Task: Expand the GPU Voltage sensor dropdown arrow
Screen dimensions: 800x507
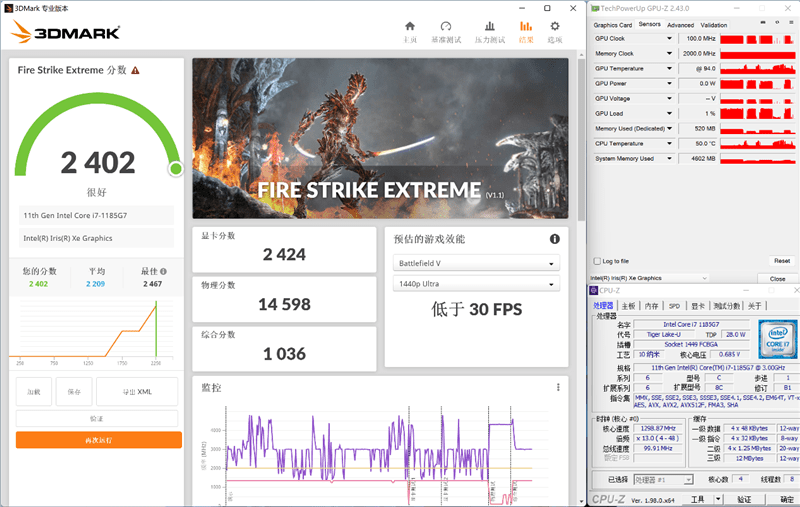Action: coord(669,98)
